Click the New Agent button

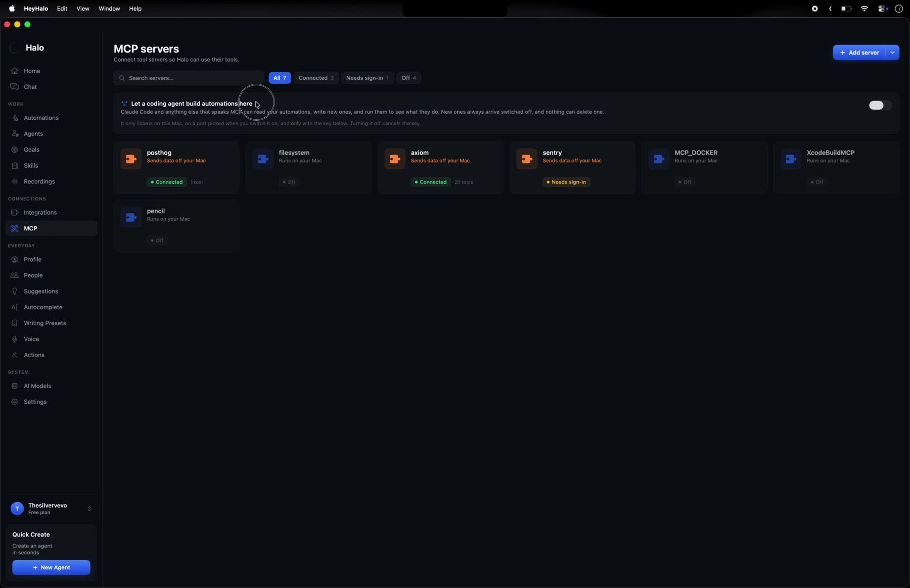click(x=51, y=568)
